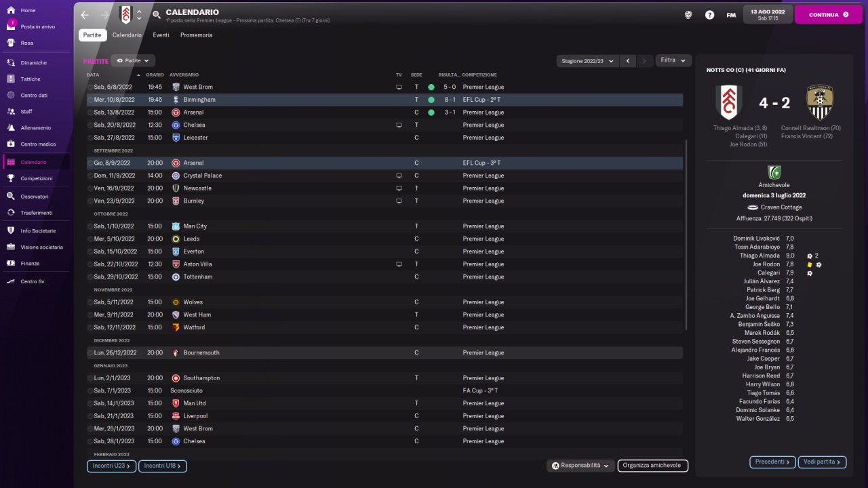Open the Centro Sv. development icon
Viewport: 868px width, 488px height.
11,281
